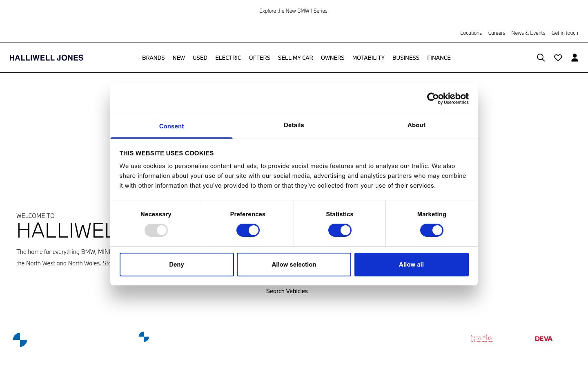The width and height of the screenshot is (588, 368).
Task: Click the small BMW roundel logo
Action: click(x=144, y=337)
